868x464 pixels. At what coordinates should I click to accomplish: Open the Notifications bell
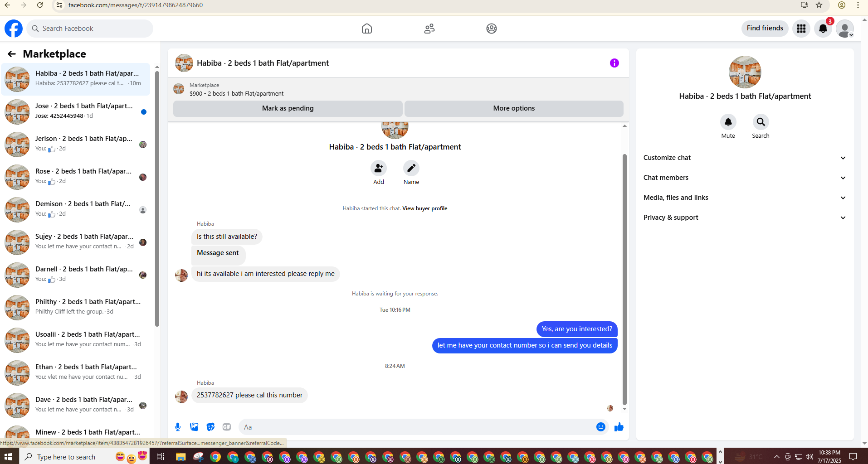click(x=823, y=29)
